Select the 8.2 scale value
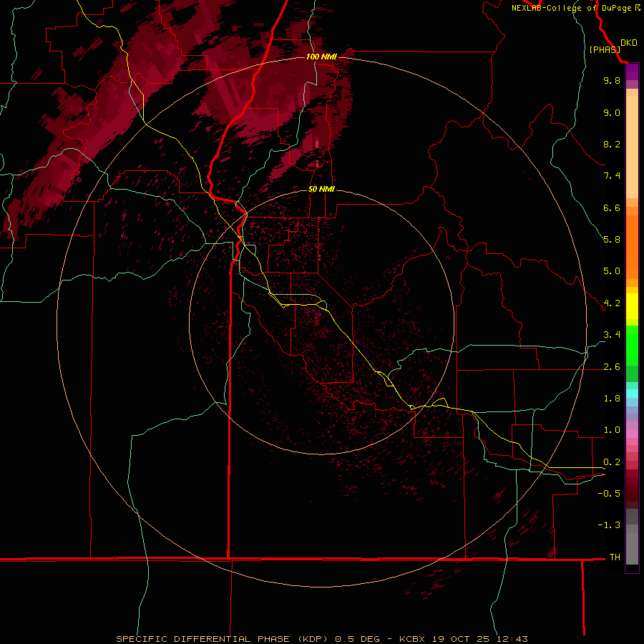Screen dimensions: 644x644 click(x=612, y=144)
